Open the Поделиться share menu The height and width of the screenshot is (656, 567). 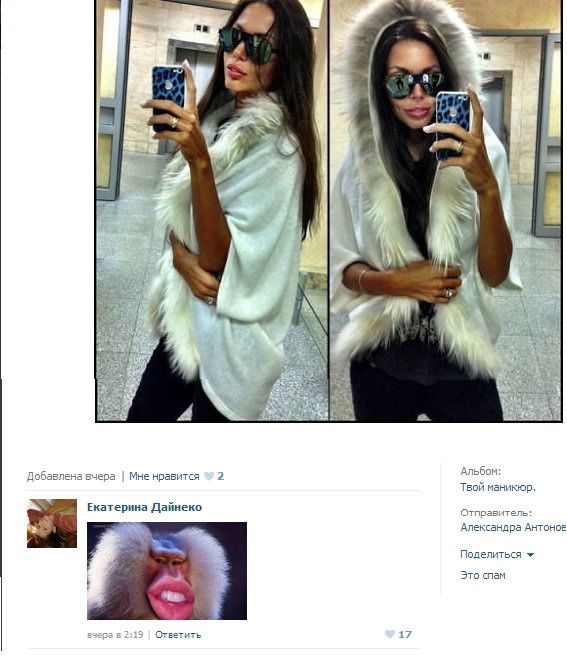pos(490,554)
